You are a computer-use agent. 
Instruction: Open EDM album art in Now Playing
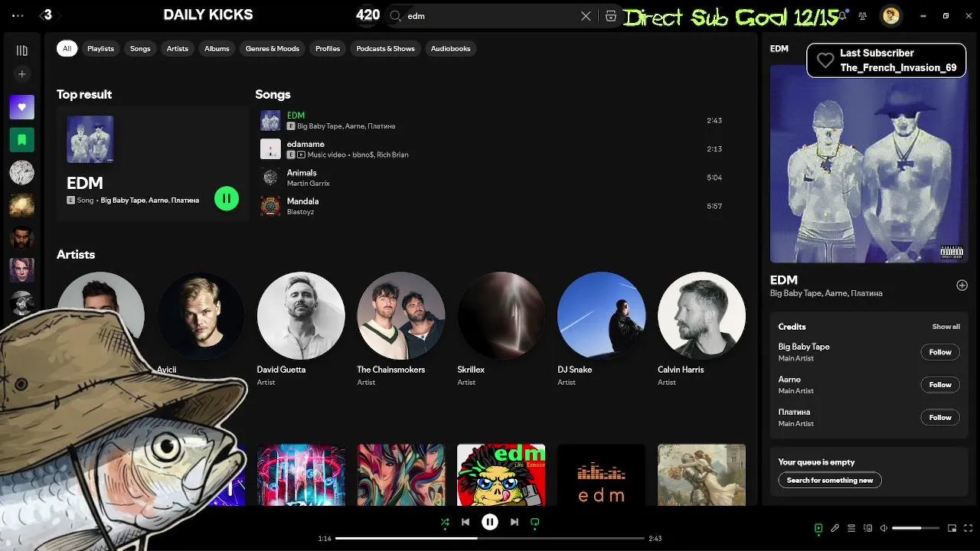[x=869, y=164]
